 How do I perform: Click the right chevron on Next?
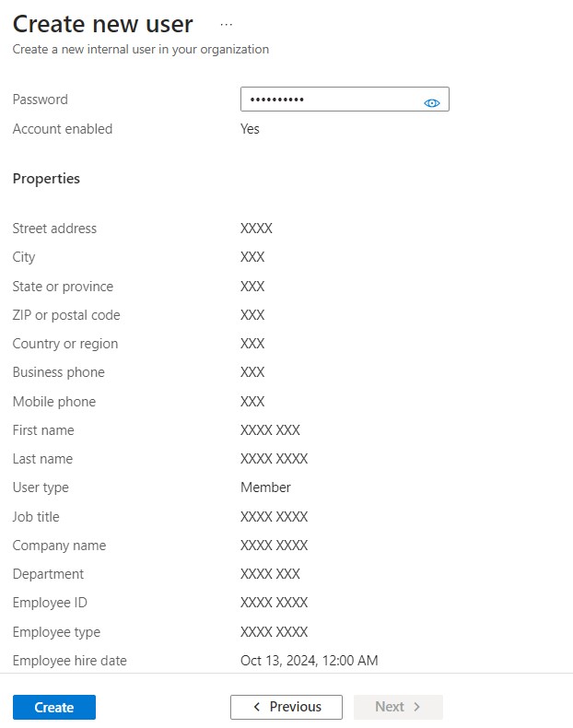417,707
